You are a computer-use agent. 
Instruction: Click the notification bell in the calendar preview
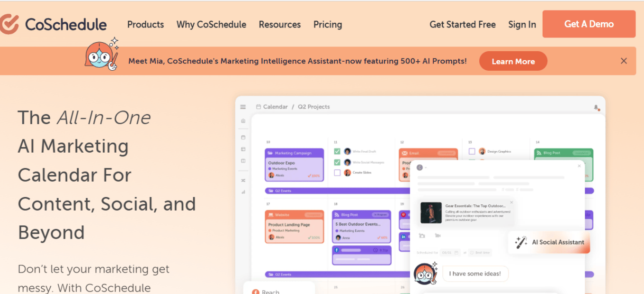(x=597, y=108)
